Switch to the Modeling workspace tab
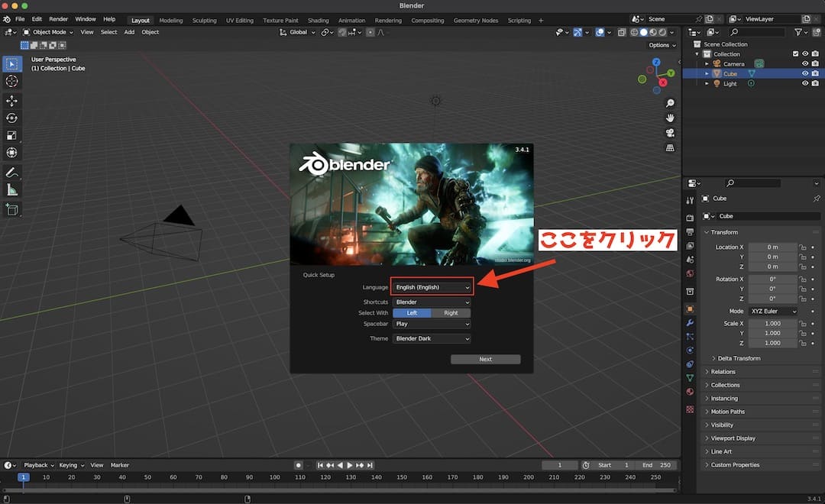 coord(171,21)
